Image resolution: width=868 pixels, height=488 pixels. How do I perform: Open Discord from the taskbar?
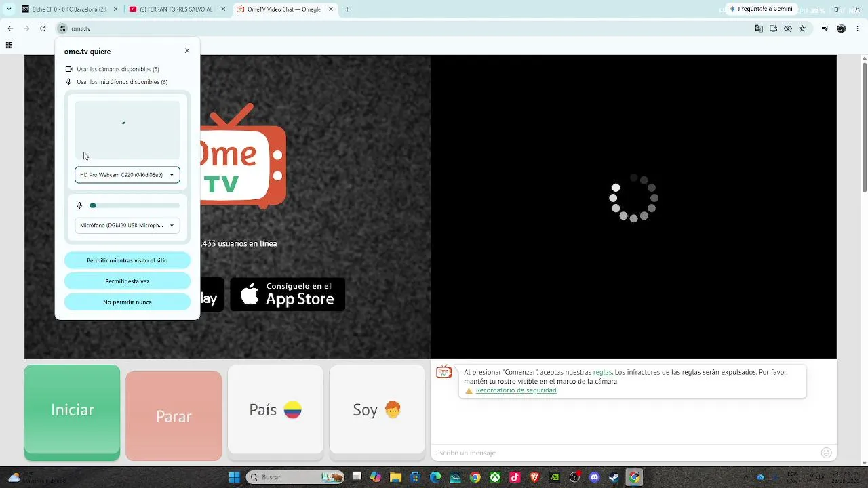click(595, 477)
